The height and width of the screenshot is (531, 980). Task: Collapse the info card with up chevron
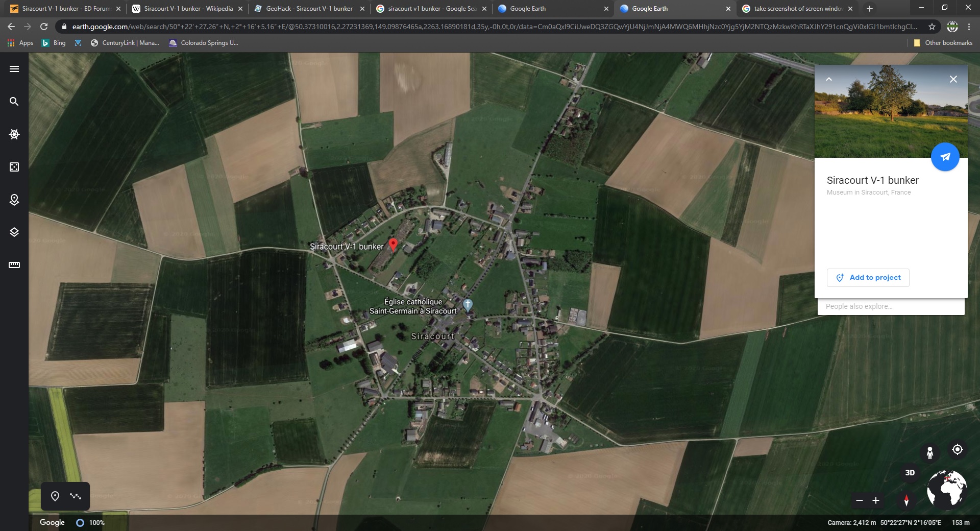click(x=829, y=79)
